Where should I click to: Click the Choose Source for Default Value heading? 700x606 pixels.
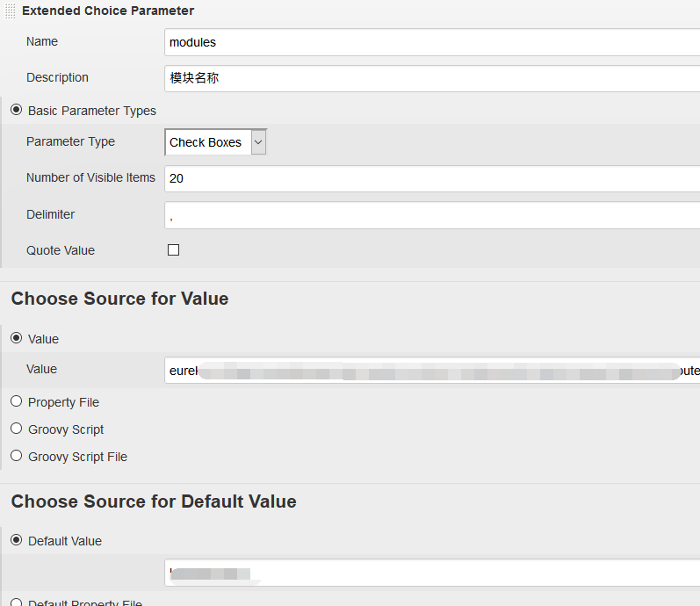coord(154,501)
